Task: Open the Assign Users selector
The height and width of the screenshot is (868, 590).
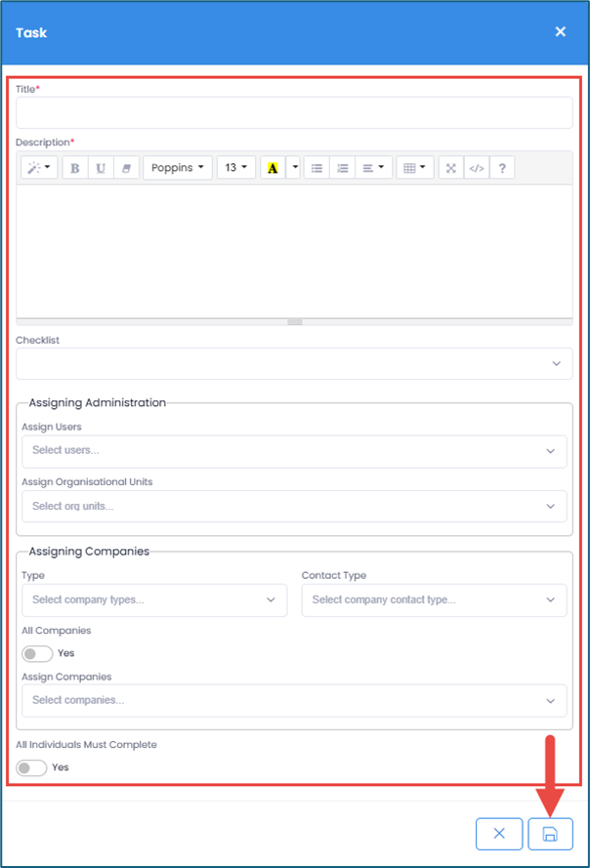Action: click(x=294, y=451)
